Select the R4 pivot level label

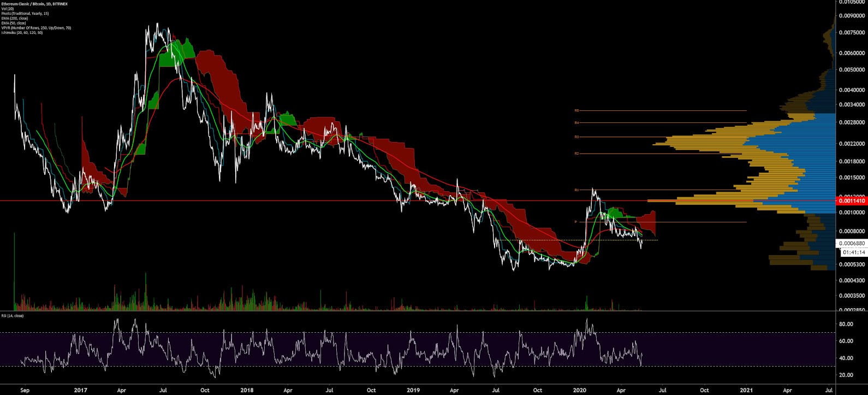click(x=576, y=123)
